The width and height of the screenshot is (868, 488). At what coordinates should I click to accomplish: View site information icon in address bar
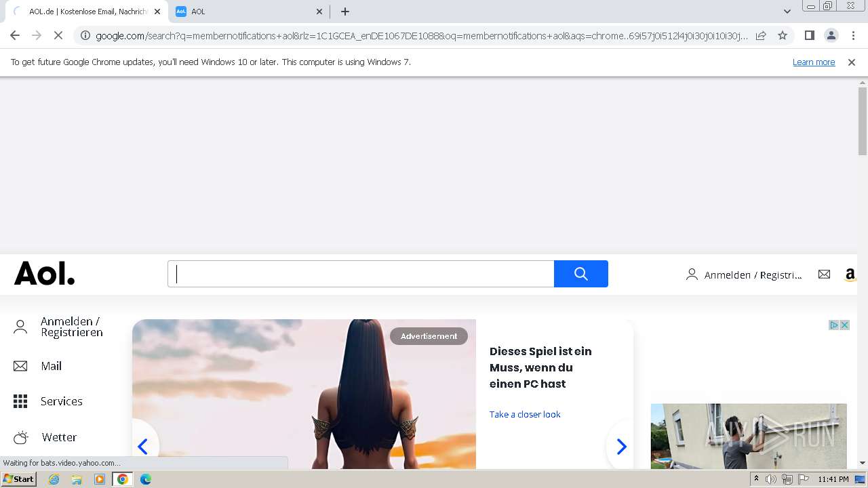(85, 35)
